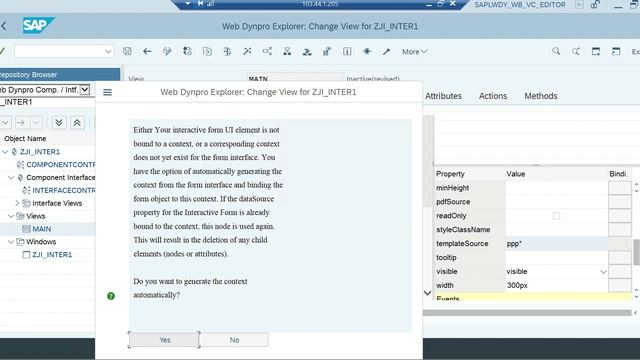The width and height of the screenshot is (640, 360).
Task: Switch to the Actions tab
Action: pos(493,96)
